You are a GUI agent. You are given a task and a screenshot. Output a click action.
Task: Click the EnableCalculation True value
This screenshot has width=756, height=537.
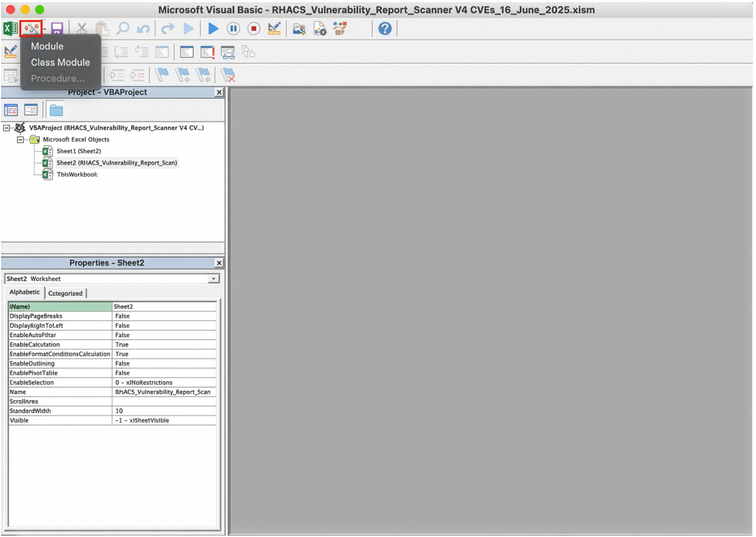pos(164,345)
